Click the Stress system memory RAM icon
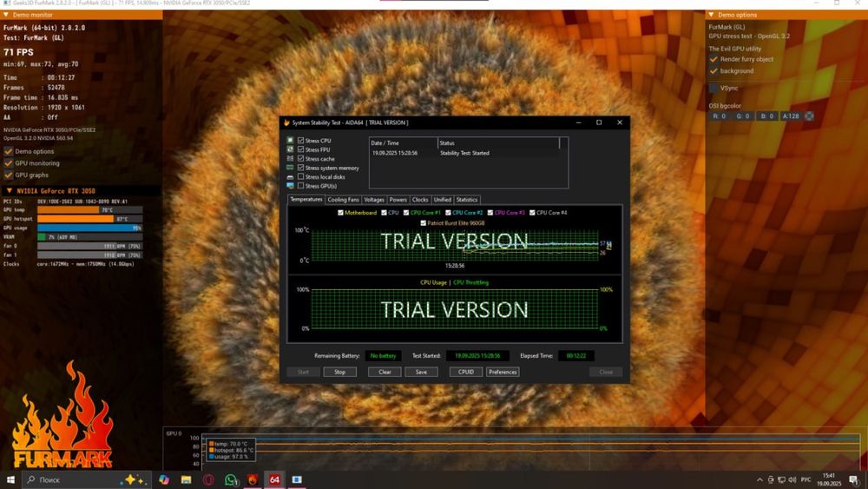 290,168
